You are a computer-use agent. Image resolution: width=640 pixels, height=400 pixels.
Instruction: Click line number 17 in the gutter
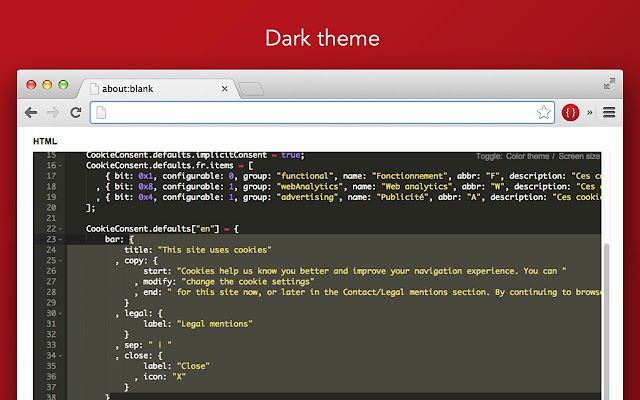[x=51, y=176]
